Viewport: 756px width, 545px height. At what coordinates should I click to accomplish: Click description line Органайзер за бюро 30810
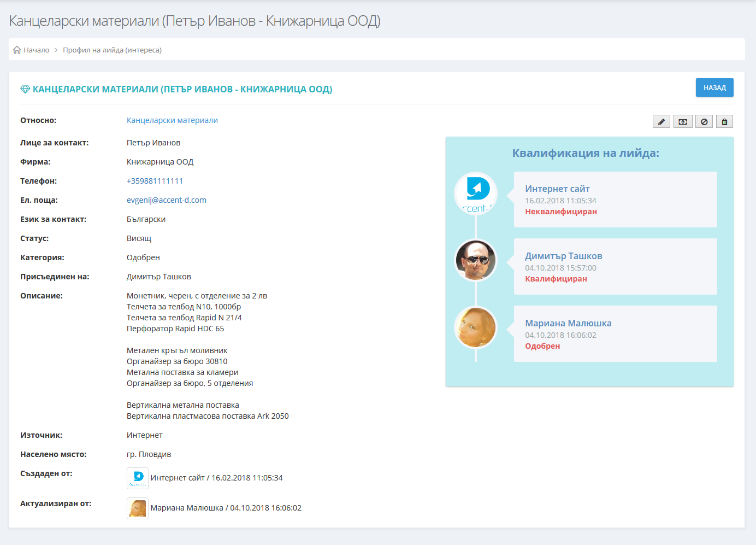pyautogui.click(x=177, y=361)
